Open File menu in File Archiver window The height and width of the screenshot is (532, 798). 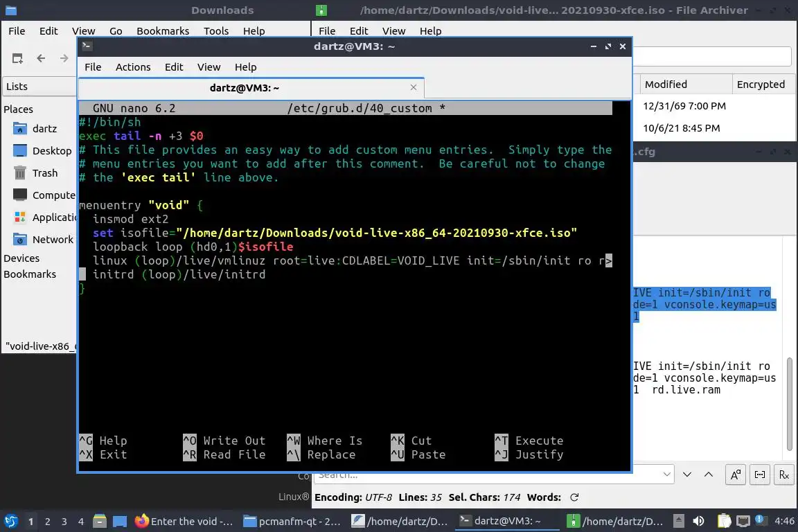pyautogui.click(x=327, y=31)
